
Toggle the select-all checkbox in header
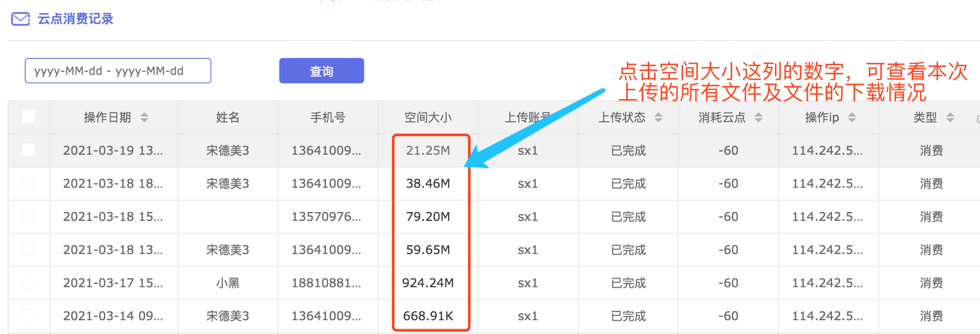(28, 117)
